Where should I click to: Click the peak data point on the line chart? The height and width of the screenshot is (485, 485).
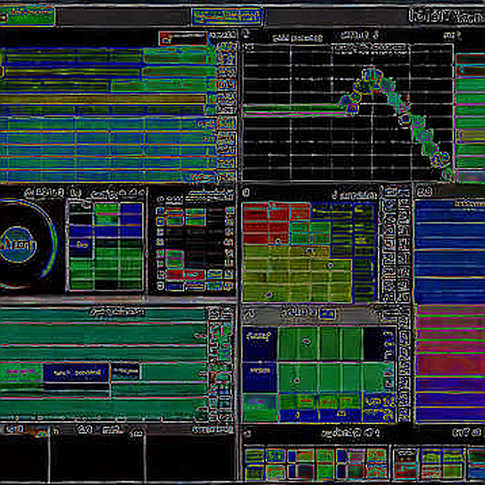point(372,74)
